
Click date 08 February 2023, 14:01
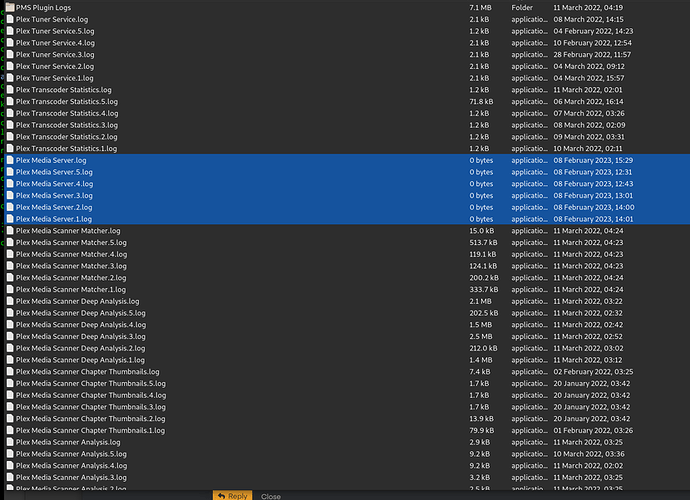click(x=593, y=219)
